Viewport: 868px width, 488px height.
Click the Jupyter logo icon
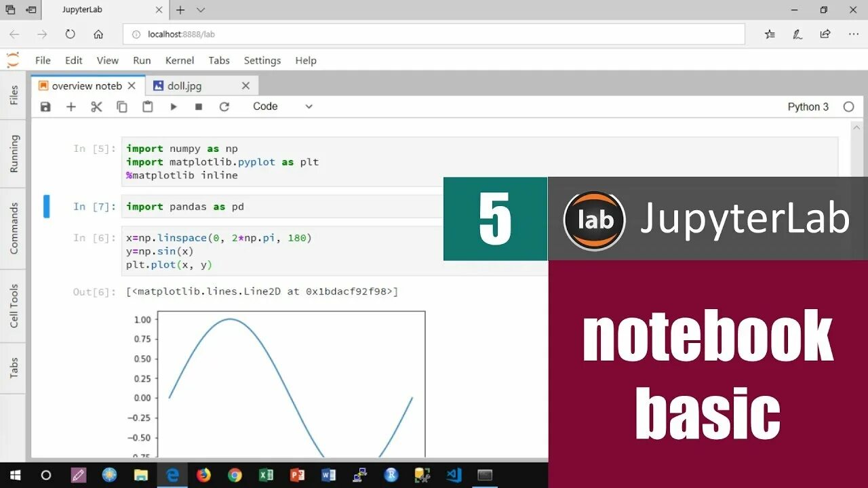pos(13,60)
